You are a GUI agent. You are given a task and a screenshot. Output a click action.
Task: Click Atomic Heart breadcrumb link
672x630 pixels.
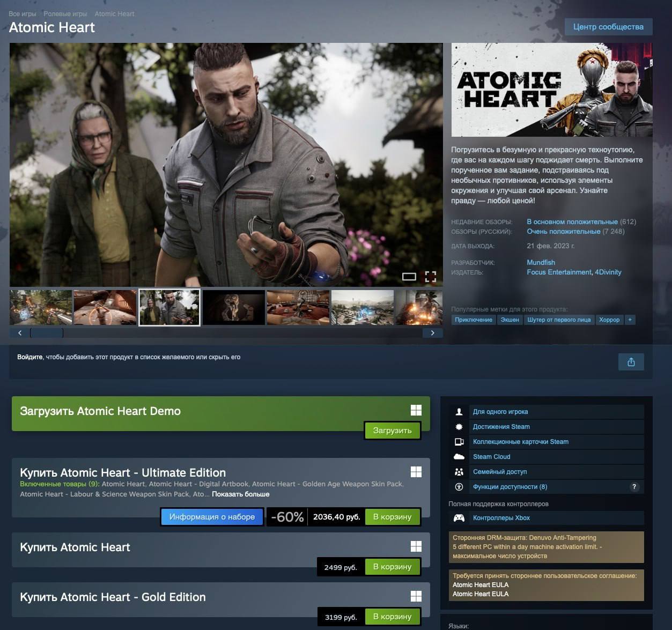click(114, 14)
